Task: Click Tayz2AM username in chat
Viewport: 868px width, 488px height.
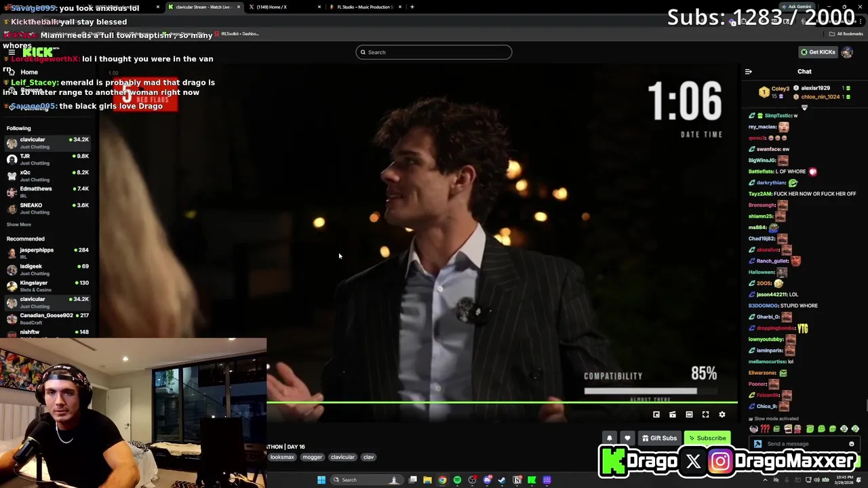Action: point(759,194)
